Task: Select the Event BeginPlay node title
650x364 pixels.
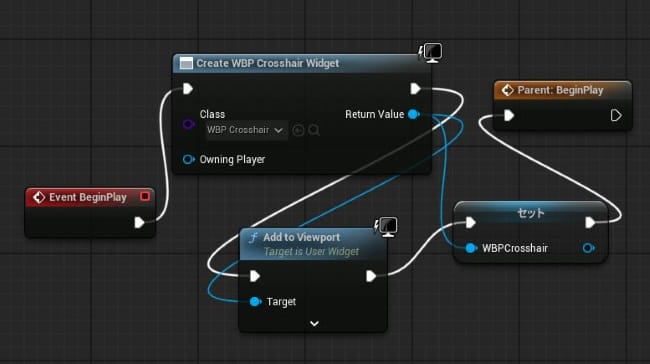Action: point(87,197)
